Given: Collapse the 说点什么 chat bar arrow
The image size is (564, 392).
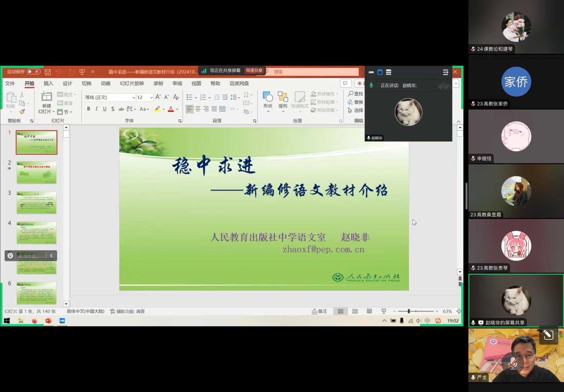Looking at the screenshot, I should 51,256.
